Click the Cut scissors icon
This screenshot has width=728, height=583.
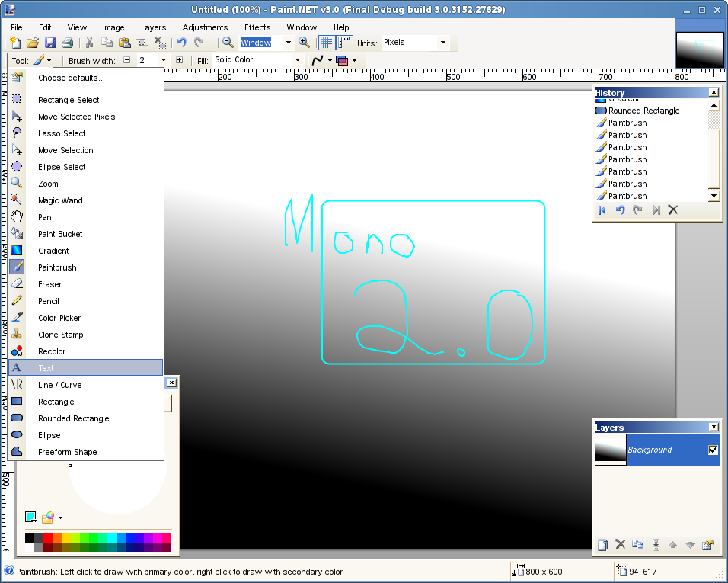(89, 43)
